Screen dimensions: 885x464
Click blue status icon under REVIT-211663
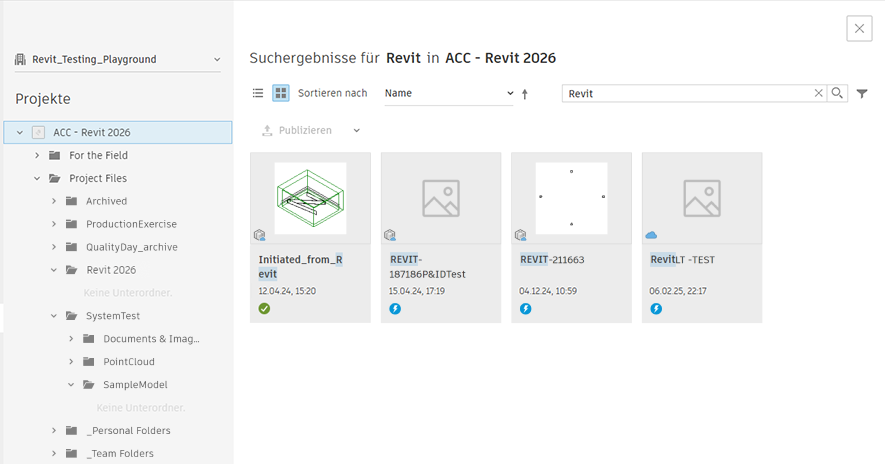pos(526,309)
